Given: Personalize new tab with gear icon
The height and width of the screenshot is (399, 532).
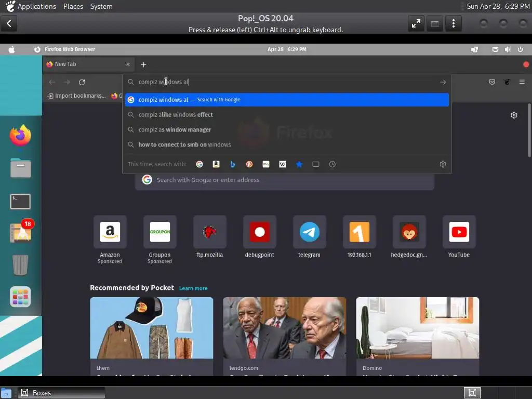Looking at the screenshot, I should pyautogui.click(x=514, y=115).
